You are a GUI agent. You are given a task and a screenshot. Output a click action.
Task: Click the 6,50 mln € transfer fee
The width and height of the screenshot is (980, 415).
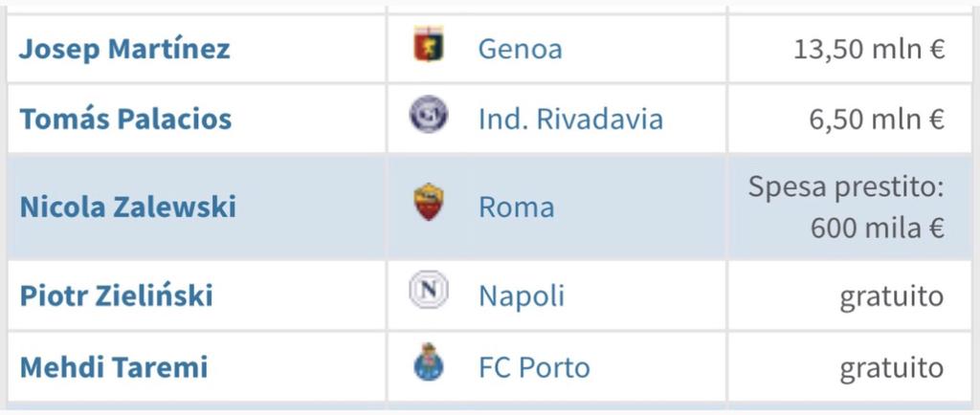877,120
